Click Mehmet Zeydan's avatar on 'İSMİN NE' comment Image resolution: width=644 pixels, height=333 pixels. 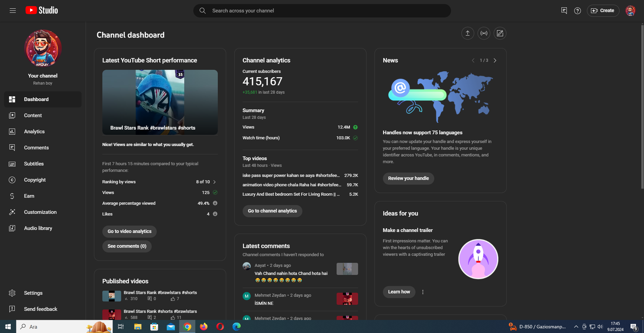click(x=247, y=296)
